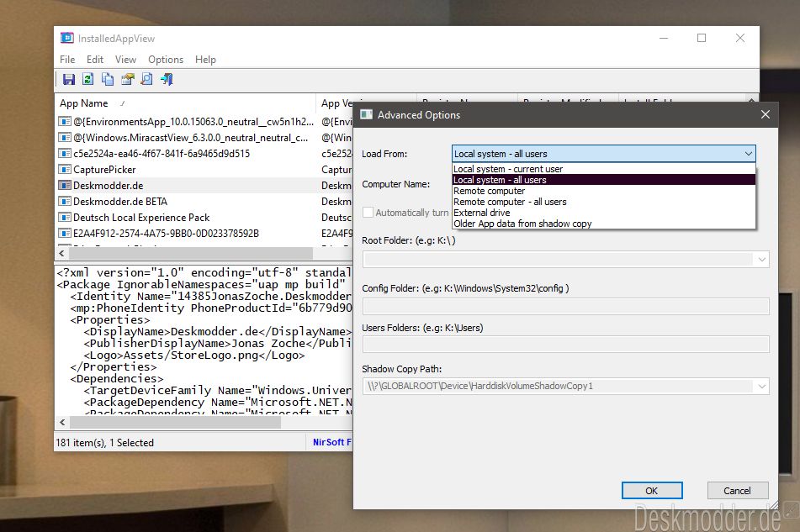Click the Copy selected items icon
The image size is (800, 532).
107,79
